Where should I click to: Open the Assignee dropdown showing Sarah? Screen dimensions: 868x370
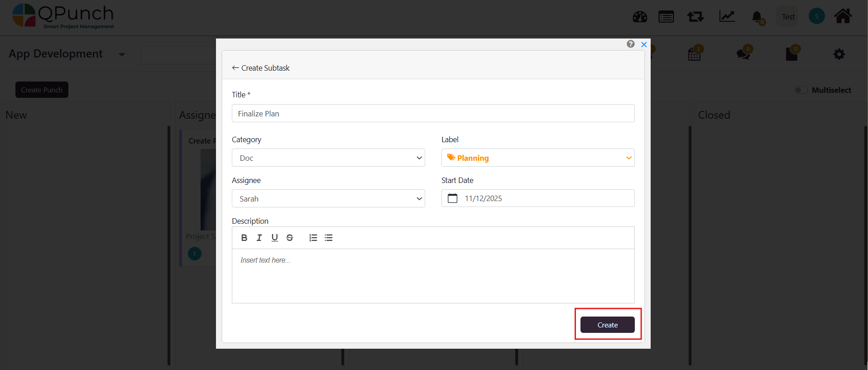(328, 199)
